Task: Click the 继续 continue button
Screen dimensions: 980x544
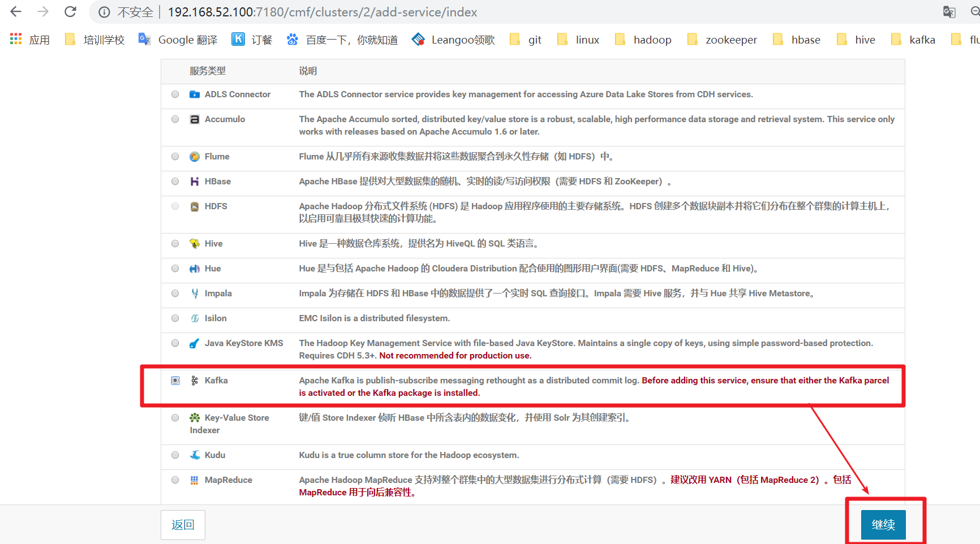Action: click(x=883, y=525)
